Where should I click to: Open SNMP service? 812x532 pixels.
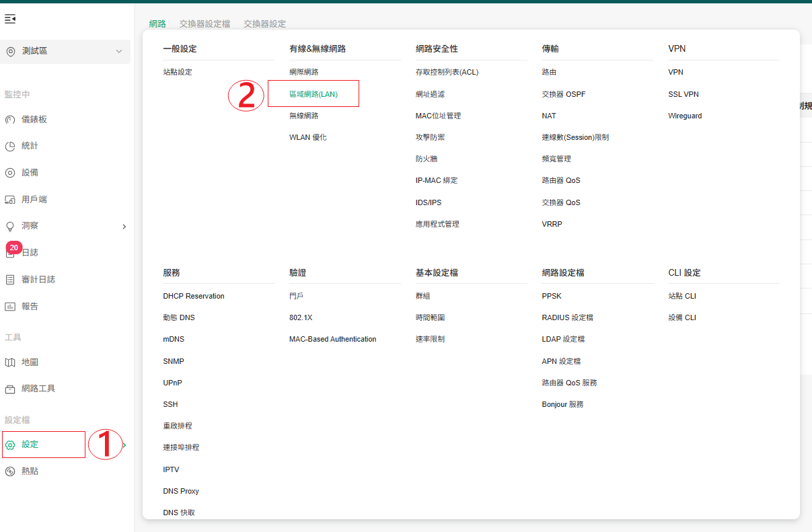coord(174,361)
